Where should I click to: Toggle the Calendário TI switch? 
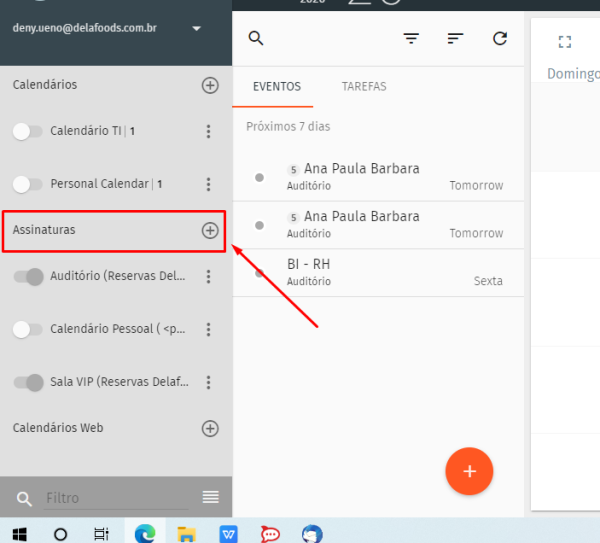29,131
